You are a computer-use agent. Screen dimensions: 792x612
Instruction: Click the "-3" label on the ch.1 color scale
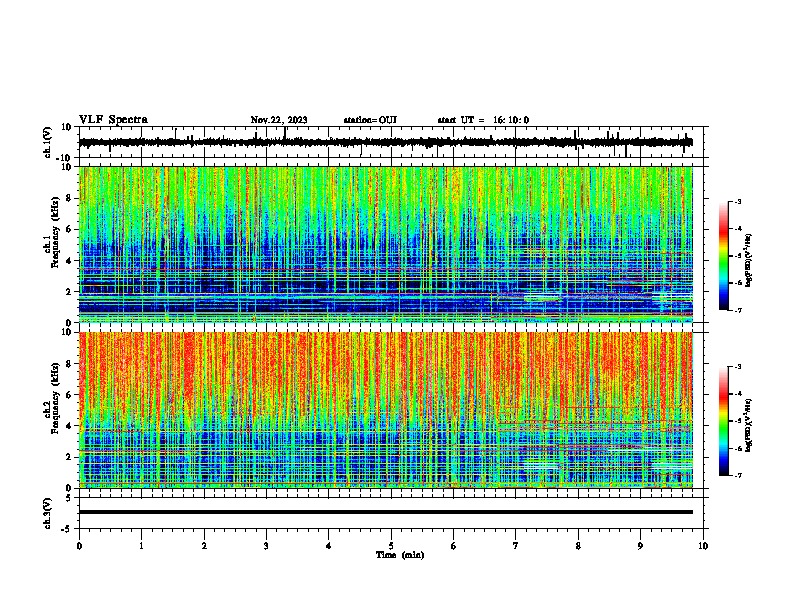(737, 202)
